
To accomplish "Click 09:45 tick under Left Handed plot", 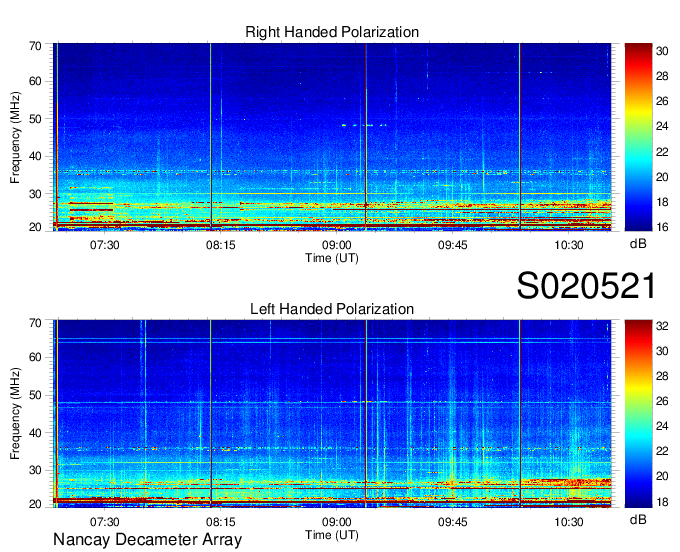I will coord(452,521).
